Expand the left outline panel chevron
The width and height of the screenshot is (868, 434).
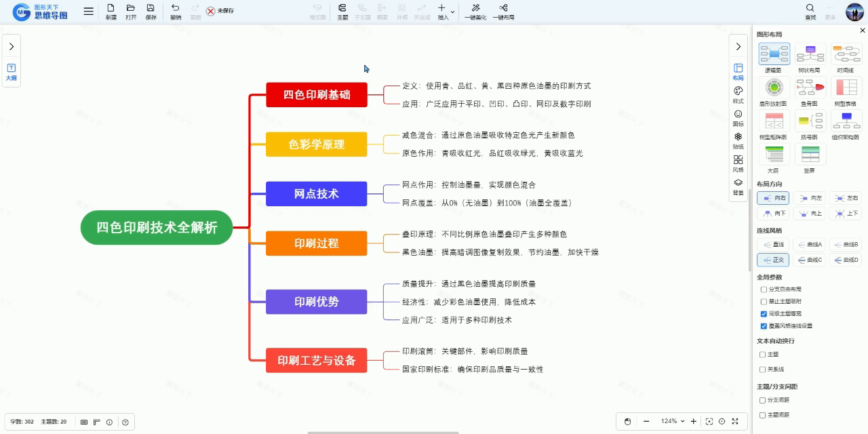click(12, 47)
